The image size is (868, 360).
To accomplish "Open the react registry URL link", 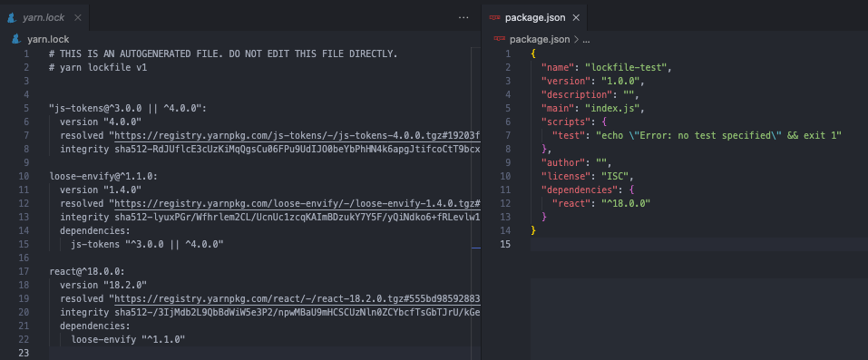I will point(297,298).
